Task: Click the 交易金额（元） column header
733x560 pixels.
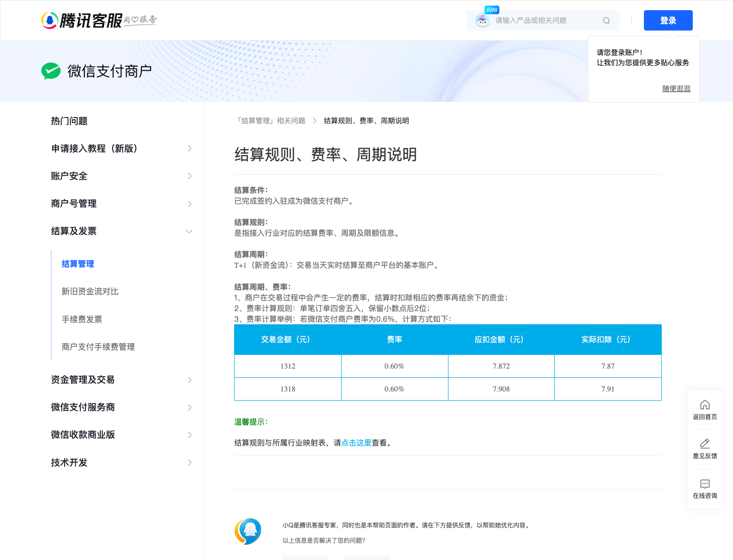Action: (288, 340)
